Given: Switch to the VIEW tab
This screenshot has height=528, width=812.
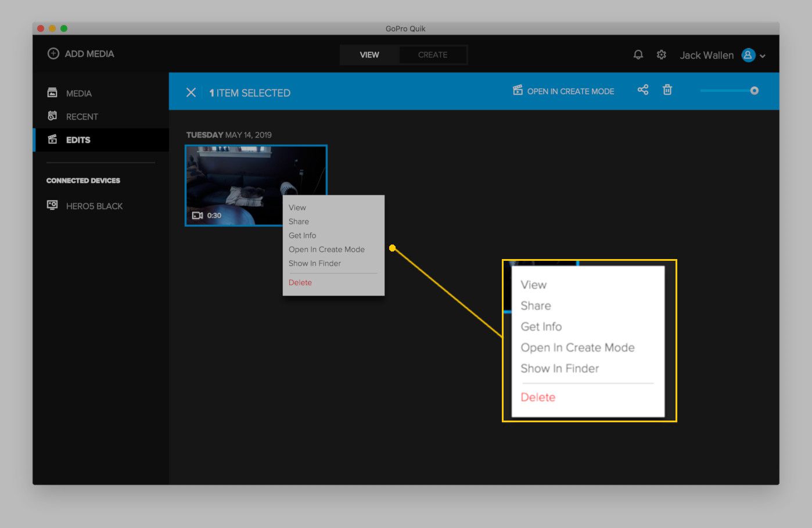Looking at the screenshot, I should point(369,55).
